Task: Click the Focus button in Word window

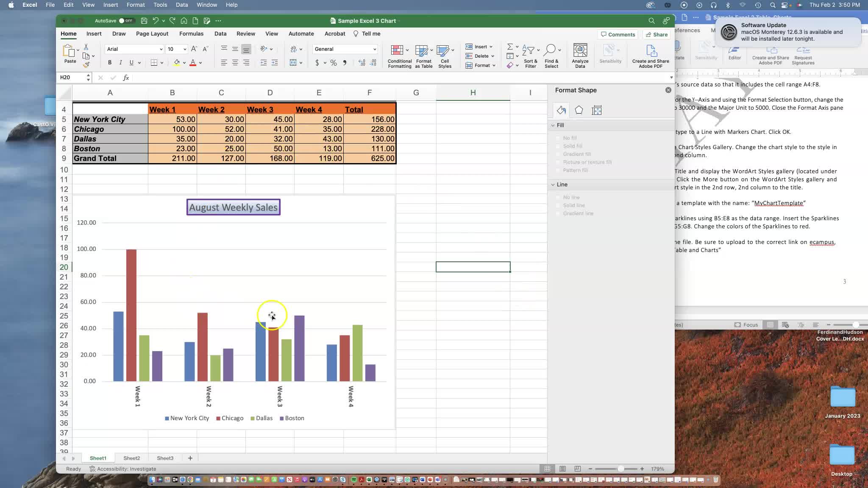Action: click(x=746, y=325)
